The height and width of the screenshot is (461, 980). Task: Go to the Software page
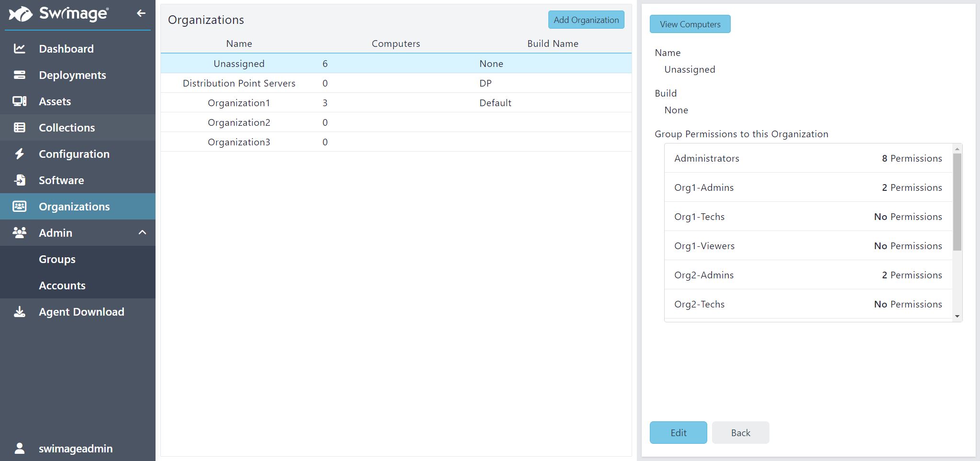(x=78, y=180)
